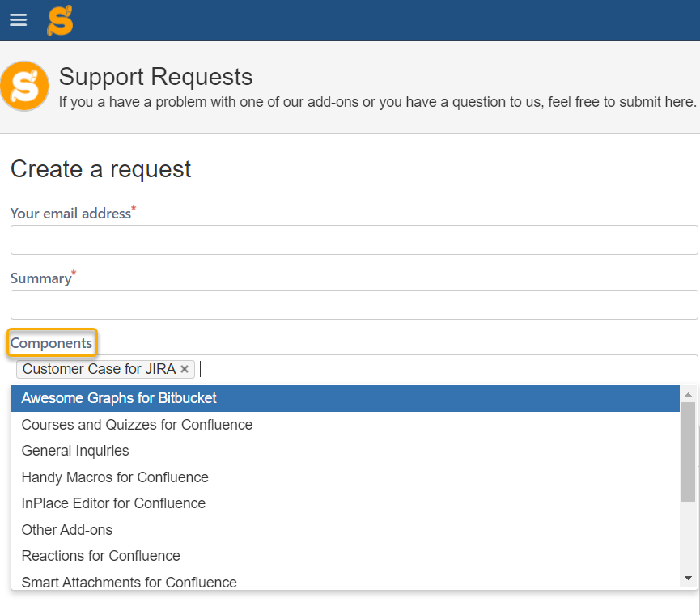Image resolution: width=700 pixels, height=615 pixels.
Task: Choose Other Add-ons option
Action: [345, 530]
